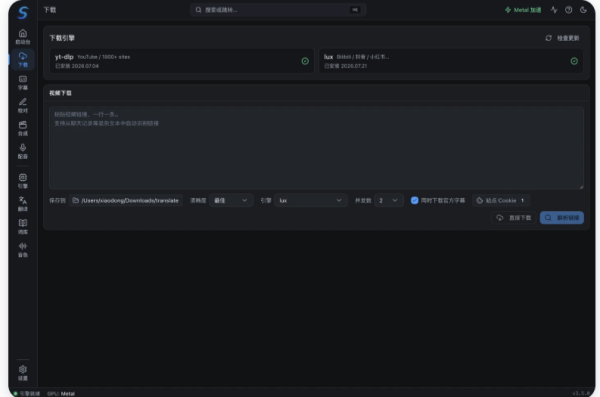Open the 并发数 concurrency dropdown showing 2
Image resolution: width=600 pixels, height=397 pixels.
389,200
